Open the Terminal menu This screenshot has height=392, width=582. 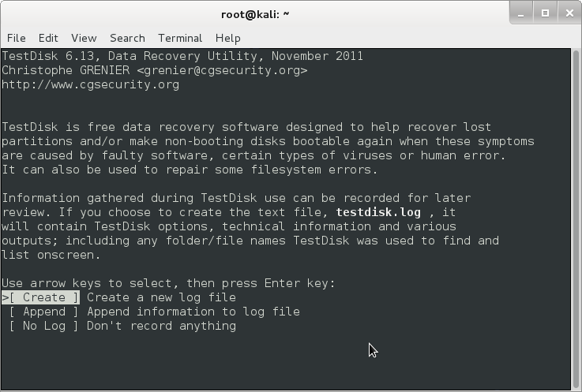(x=180, y=38)
